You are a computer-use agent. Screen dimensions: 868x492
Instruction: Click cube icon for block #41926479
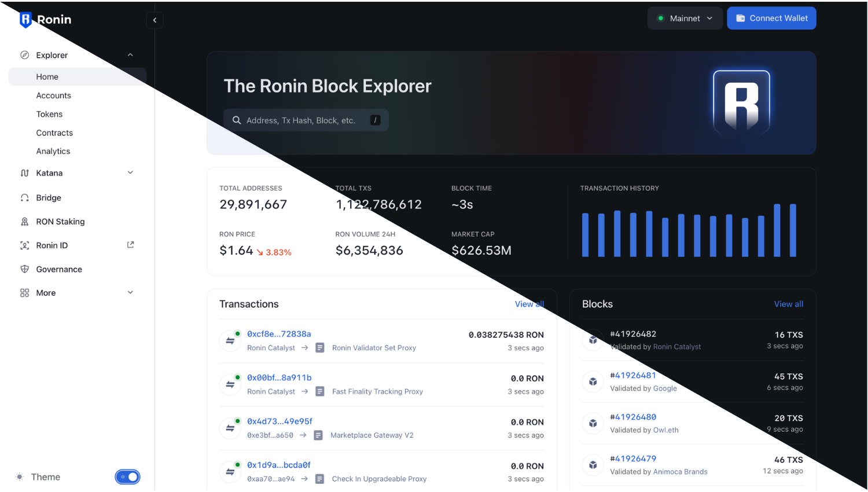click(x=593, y=465)
